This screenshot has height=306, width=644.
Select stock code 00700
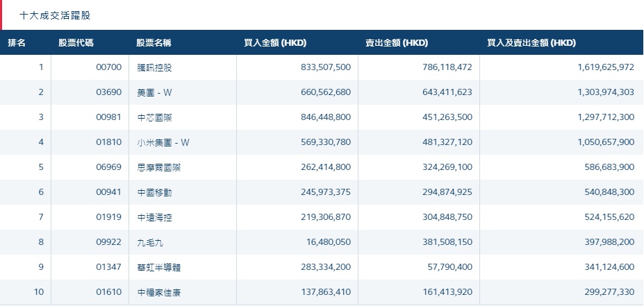(109, 67)
